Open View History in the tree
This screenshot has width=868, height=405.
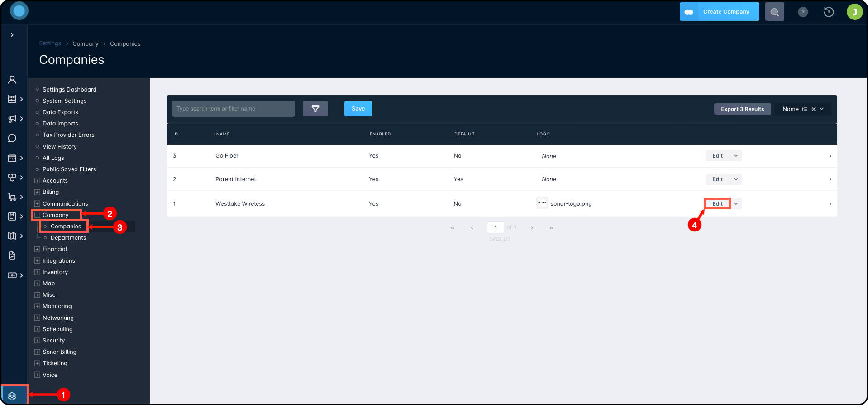coord(60,147)
